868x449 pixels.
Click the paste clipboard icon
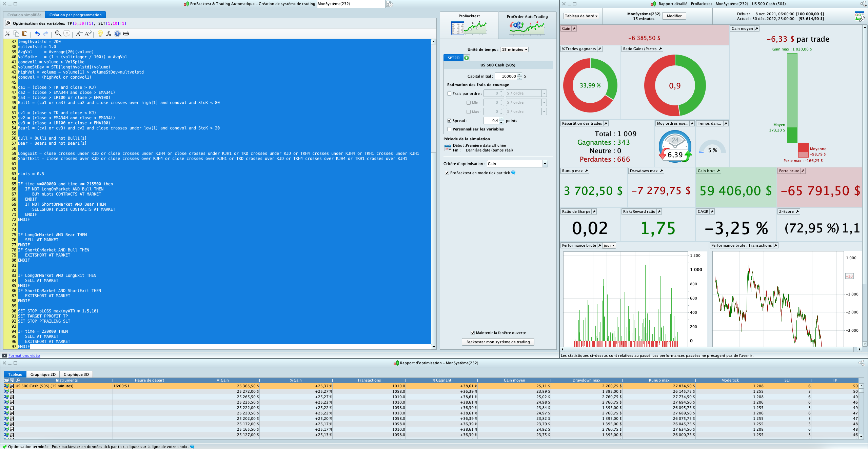click(x=24, y=34)
